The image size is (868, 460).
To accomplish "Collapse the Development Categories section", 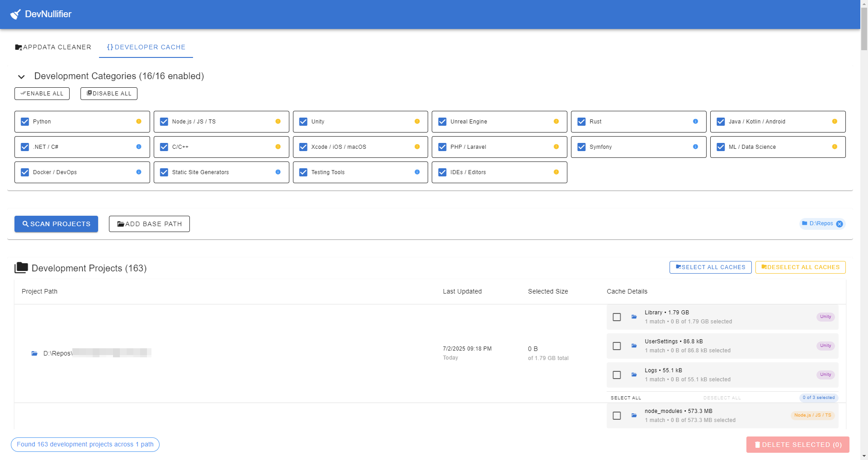I will [x=21, y=76].
